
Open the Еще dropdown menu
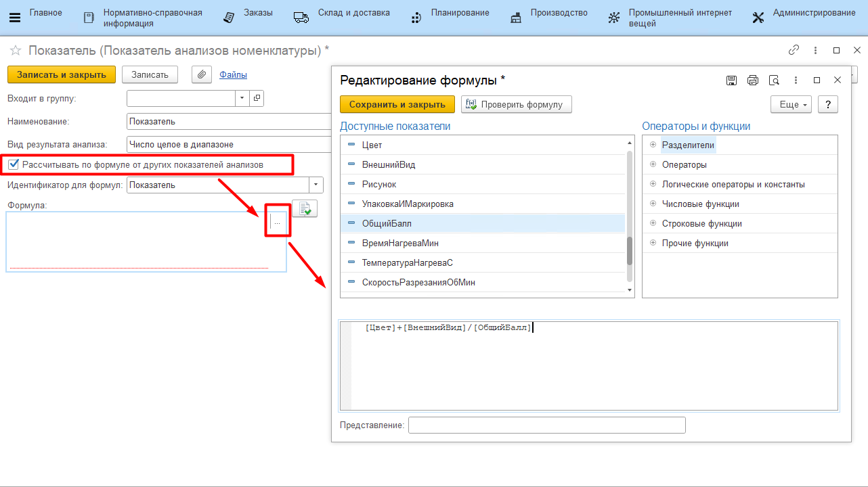click(791, 105)
